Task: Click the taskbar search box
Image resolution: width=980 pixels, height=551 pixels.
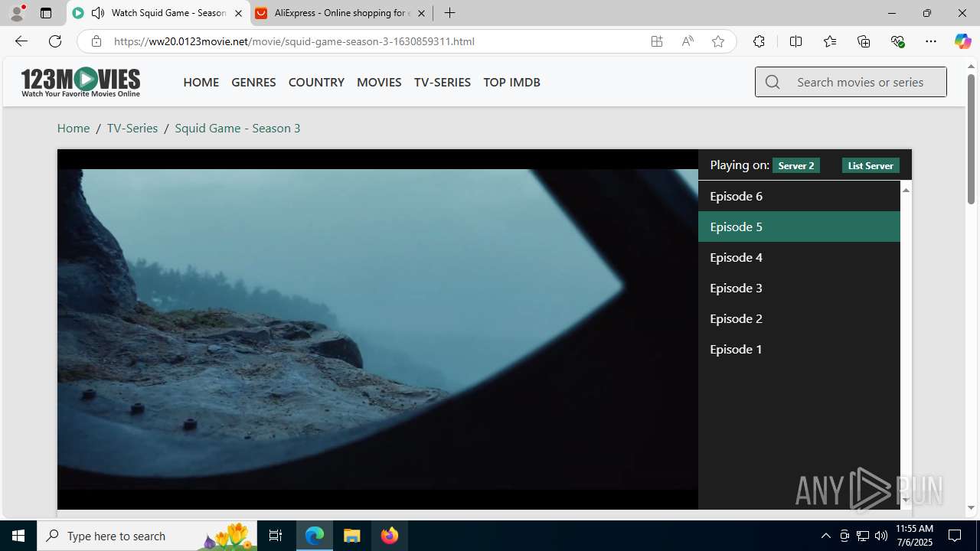Action: click(147, 536)
